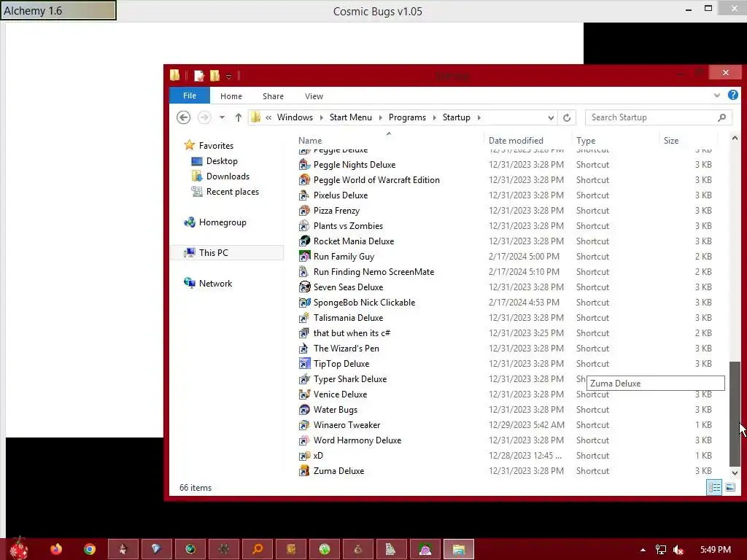Sort by the Date modified column header
747x560 pixels.
(x=516, y=141)
